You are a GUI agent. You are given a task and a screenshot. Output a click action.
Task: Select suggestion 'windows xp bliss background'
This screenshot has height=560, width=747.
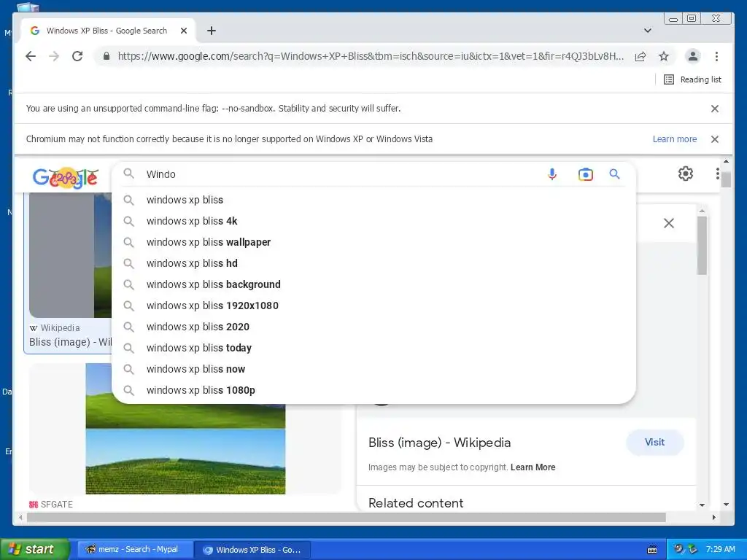[x=373, y=284]
